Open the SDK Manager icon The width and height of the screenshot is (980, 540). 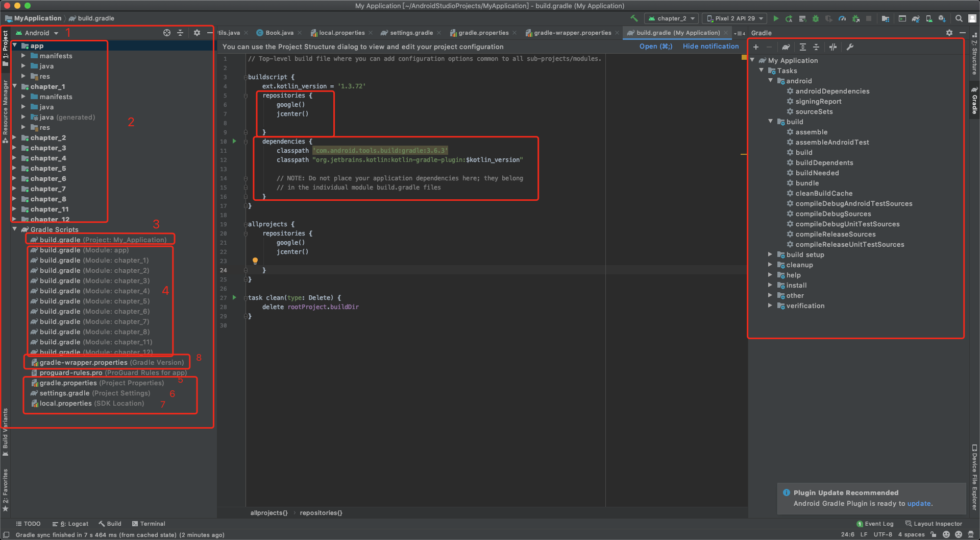(x=942, y=18)
